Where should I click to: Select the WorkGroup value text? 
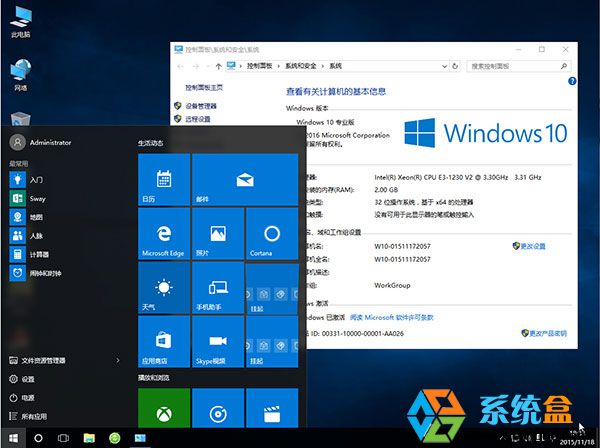(392, 285)
